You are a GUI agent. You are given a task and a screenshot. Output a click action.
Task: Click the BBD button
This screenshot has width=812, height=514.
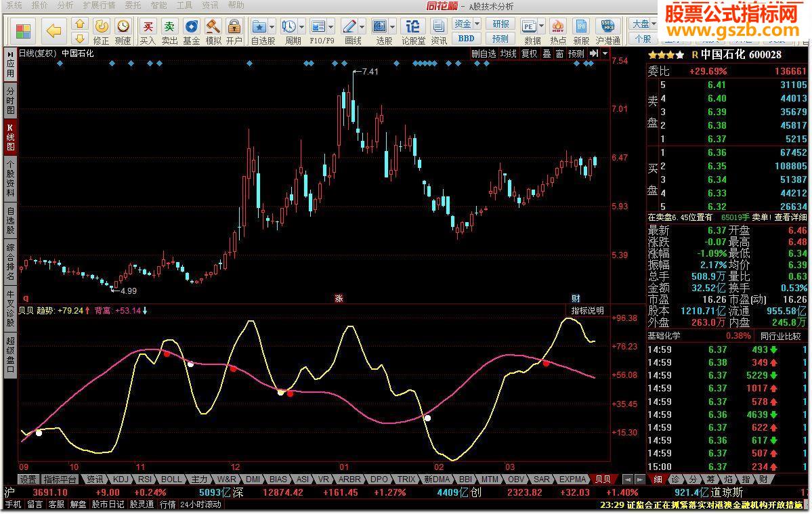[466, 39]
